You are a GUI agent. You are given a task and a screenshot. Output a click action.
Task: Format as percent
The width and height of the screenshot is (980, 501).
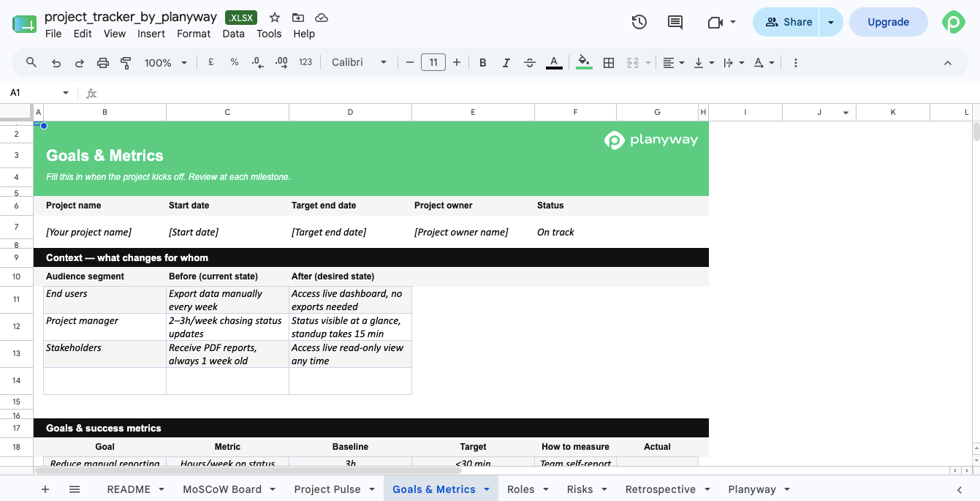click(x=235, y=63)
